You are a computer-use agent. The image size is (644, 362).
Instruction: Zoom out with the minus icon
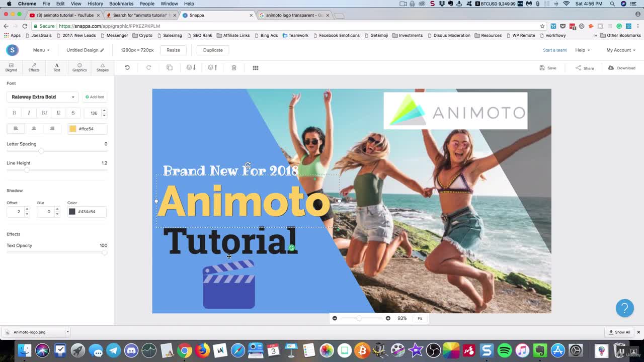pos(335,318)
